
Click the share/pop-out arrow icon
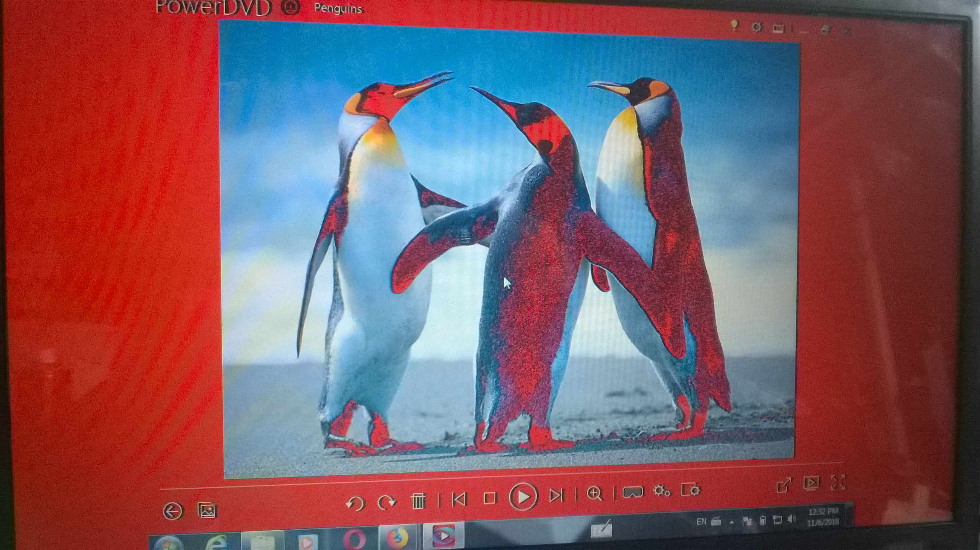pos(784,485)
